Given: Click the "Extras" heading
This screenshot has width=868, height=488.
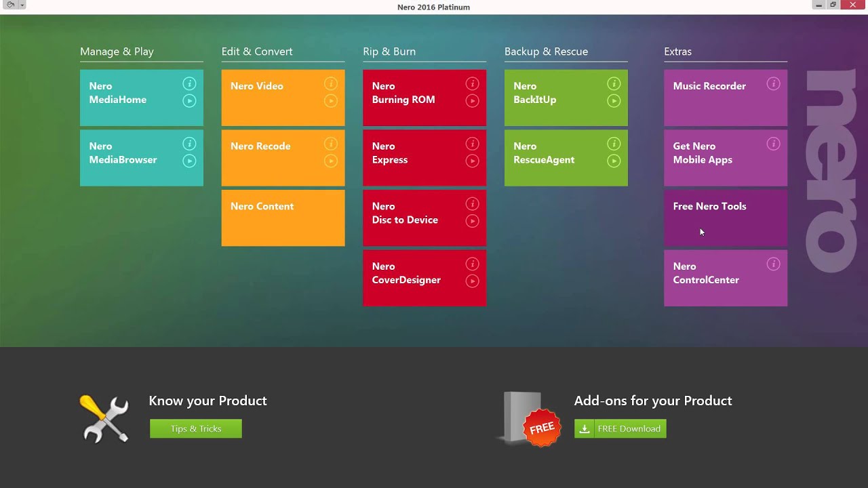Looking at the screenshot, I should (677, 52).
